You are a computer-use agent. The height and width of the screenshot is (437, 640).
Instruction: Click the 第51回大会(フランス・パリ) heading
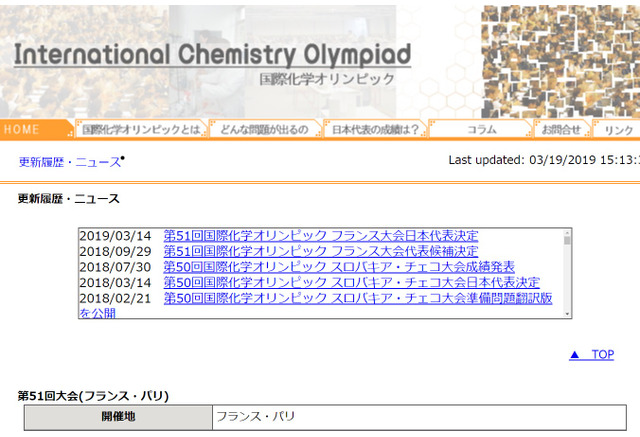(x=93, y=395)
